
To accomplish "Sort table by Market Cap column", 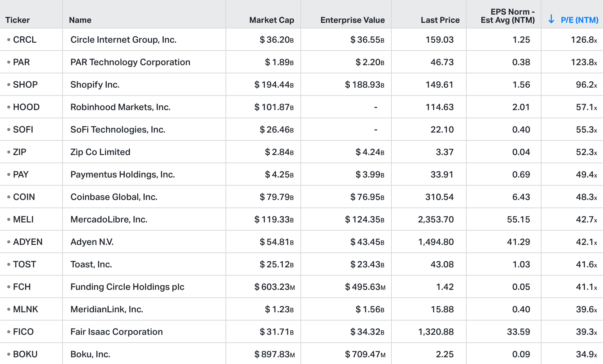I will point(272,20).
